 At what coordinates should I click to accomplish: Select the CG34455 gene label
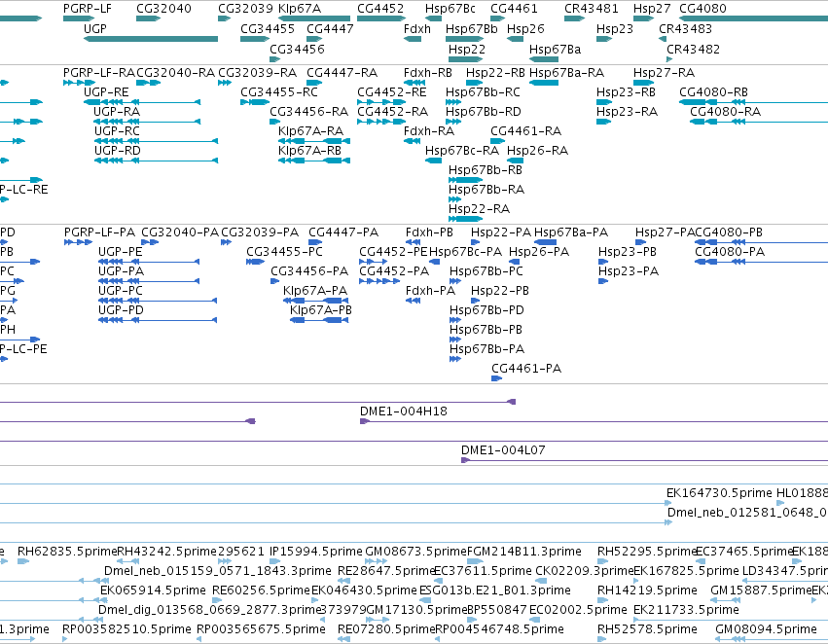(x=268, y=28)
